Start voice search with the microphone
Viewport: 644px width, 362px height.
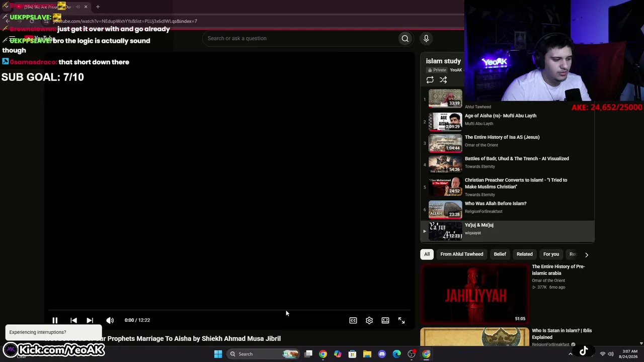[x=426, y=39]
